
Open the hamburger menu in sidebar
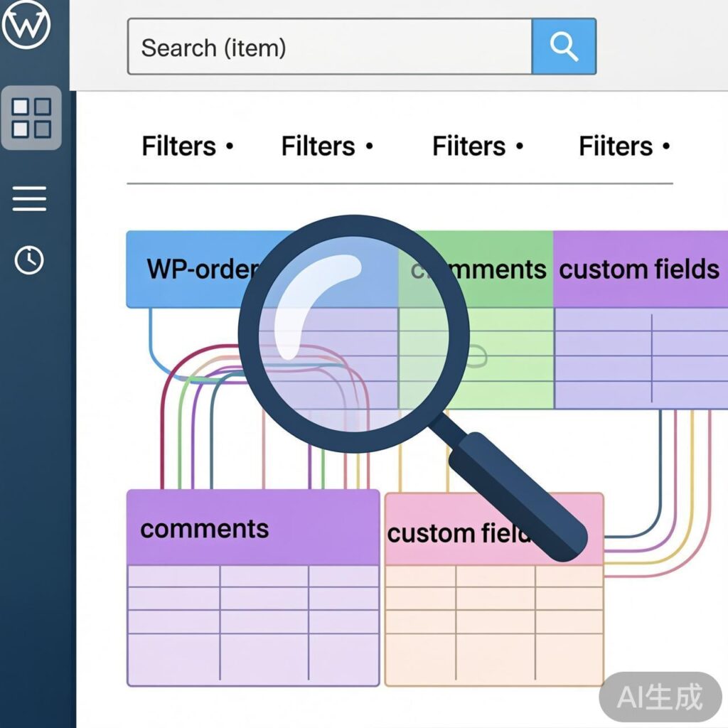[x=30, y=198]
